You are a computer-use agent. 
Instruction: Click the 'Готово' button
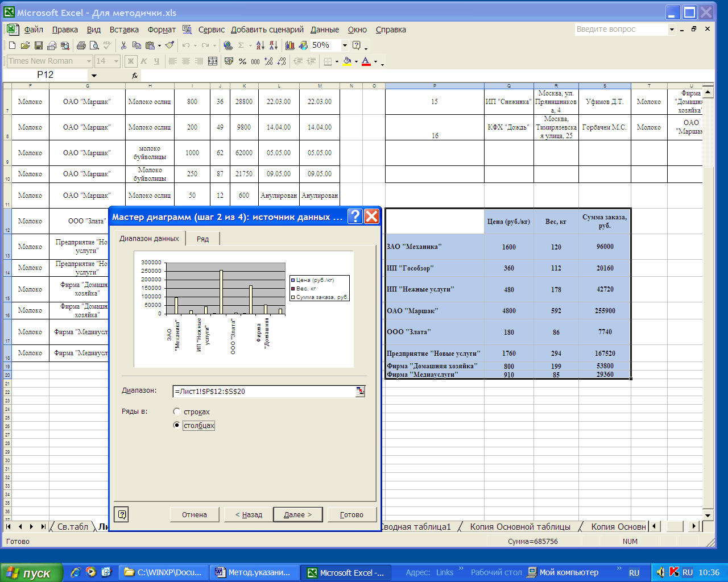click(351, 514)
